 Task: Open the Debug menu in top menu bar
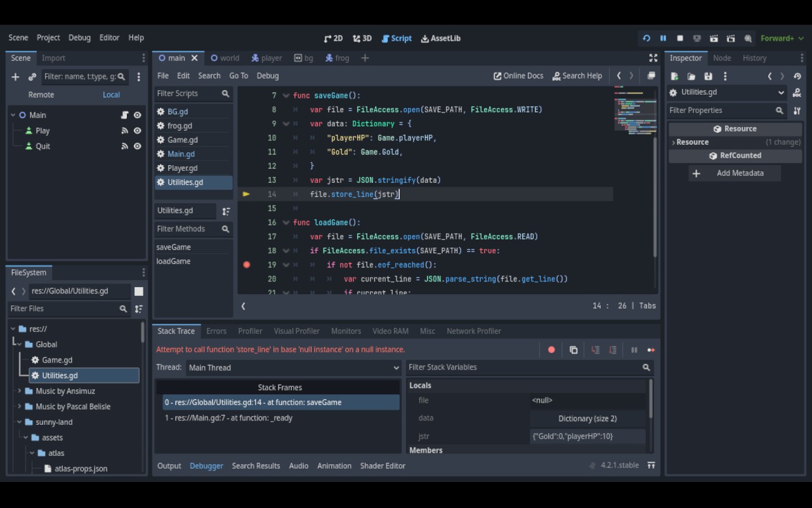click(x=79, y=37)
